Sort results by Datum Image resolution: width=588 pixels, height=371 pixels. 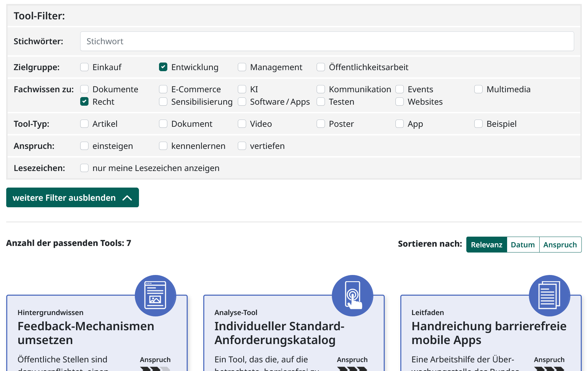tap(523, 245)
